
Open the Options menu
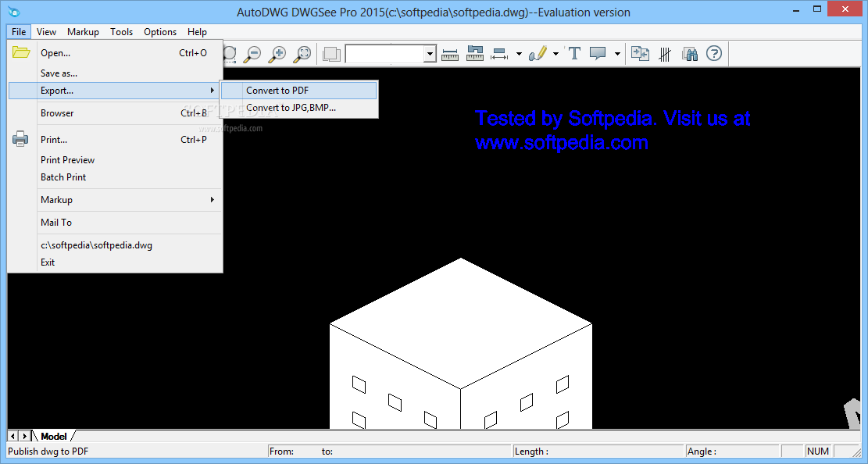coord(160,31)
